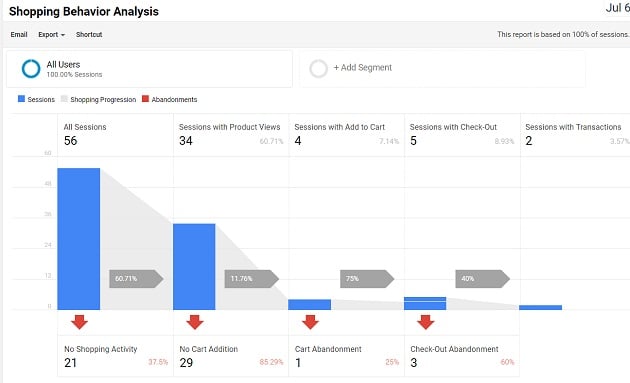This screenshot has height=383, width=630.
Task: Click the Sessions with Transactions header
Action: click(573, 127)
